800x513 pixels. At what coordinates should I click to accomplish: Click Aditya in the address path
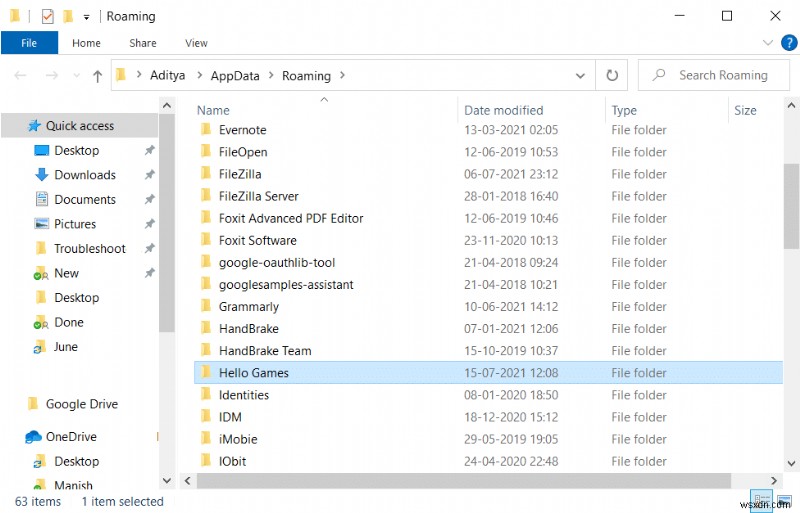click(x=167, y=76)
